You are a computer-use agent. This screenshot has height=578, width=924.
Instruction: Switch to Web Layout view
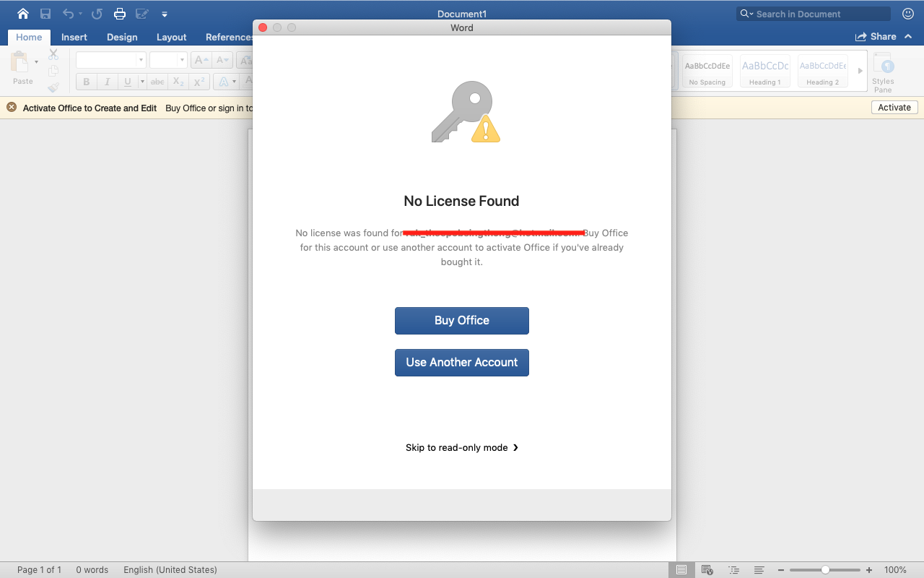tap(707, 570)
